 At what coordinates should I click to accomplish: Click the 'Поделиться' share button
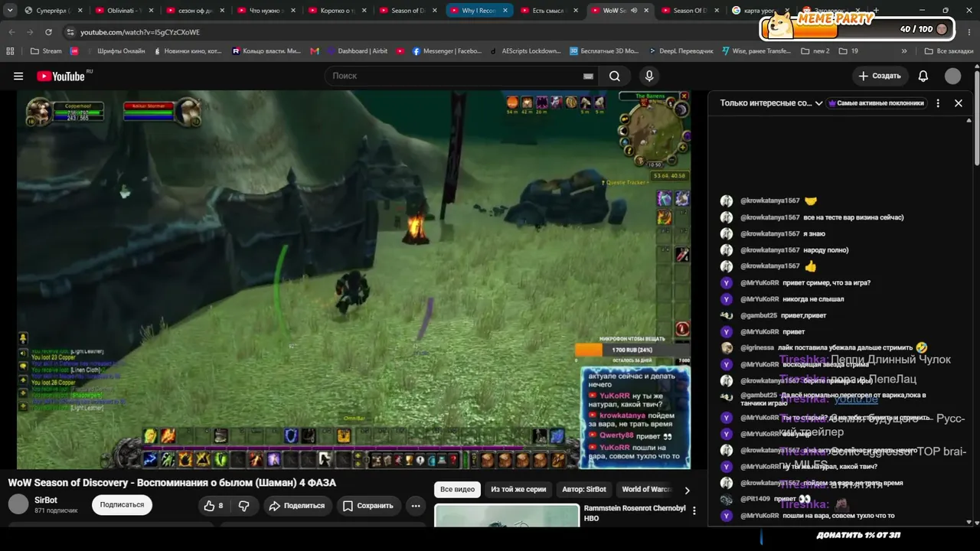[297, 505]
